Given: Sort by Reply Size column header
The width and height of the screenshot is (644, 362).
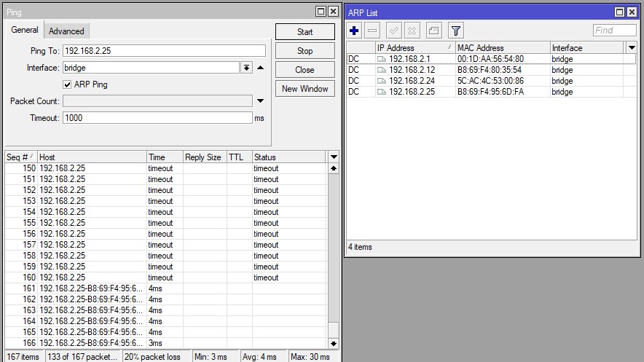Looking at the screenshot, I should [x=205, y=157].
